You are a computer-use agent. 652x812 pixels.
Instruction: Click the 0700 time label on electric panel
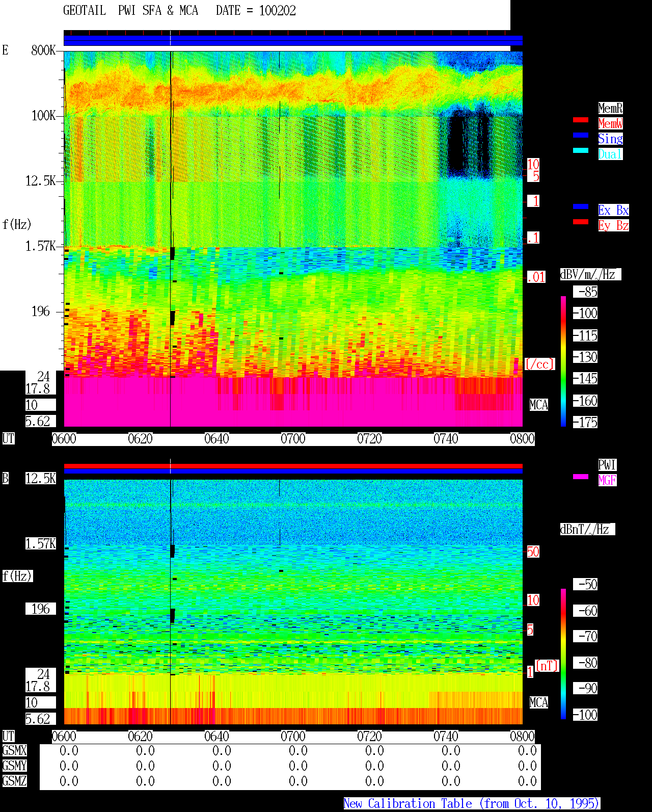(293, 439)
